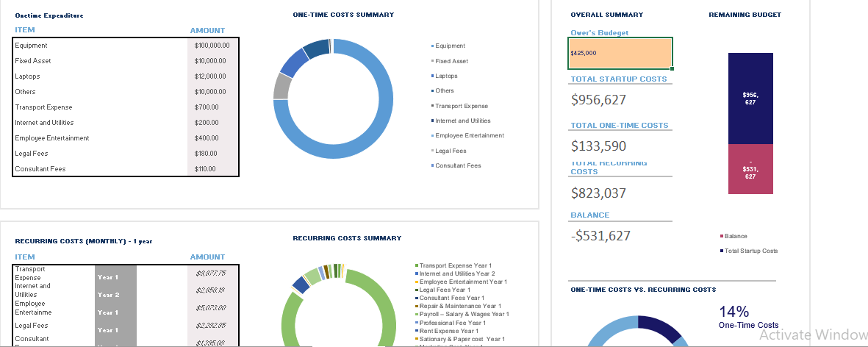Click the Equipment legend entry

point(450,46)
